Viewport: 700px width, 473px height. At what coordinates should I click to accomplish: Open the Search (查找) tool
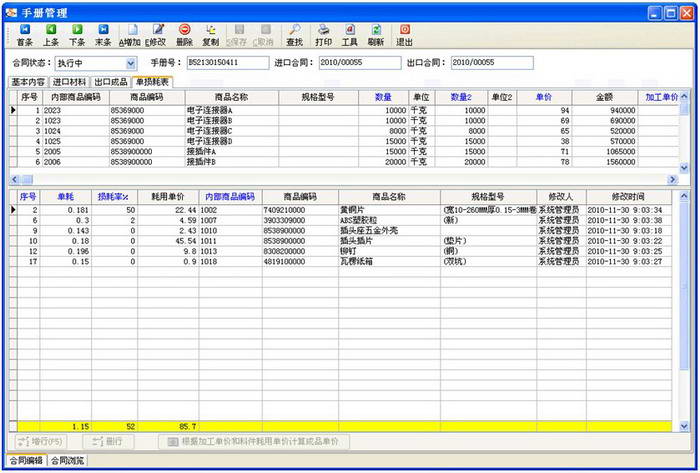(295, 35)
